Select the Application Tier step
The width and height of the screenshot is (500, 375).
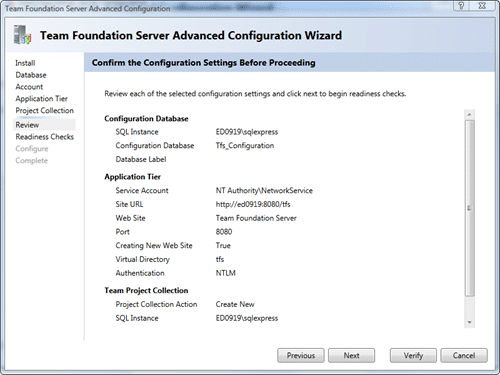pos(41,99)
